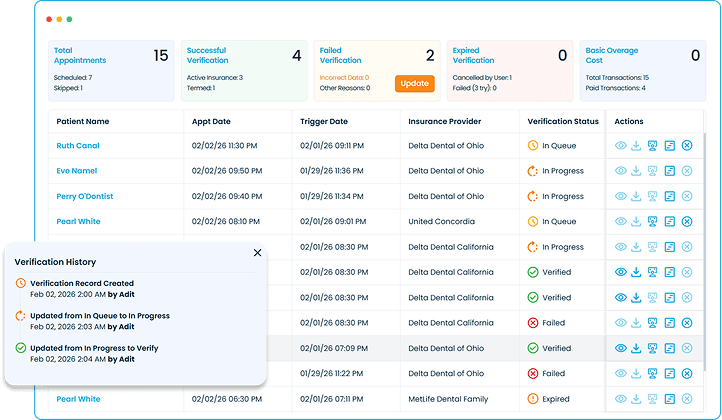
Task: Click monitor icon in Ruth Canal row
Action: [x=653, y=146]
